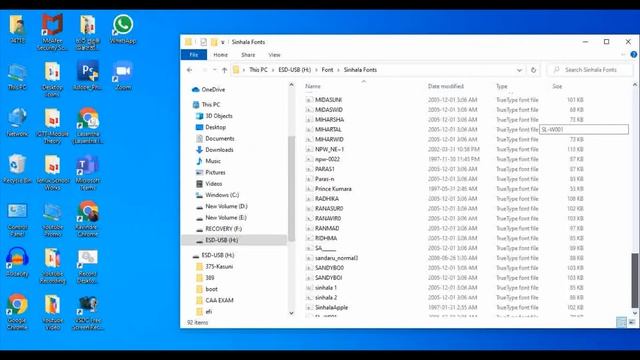Click the file list vertical scrollbar

[635, 280]
